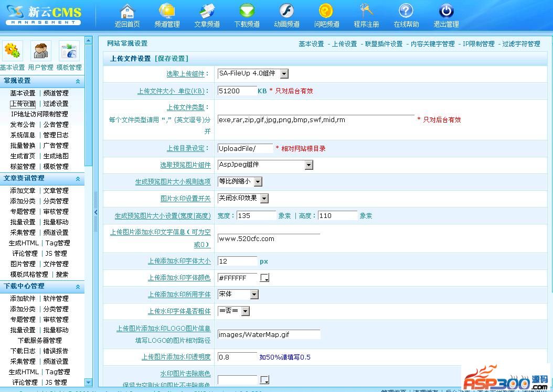
Task: Open IP地址访问限制管理 in sidebar
Action: (x=39, y=114)
